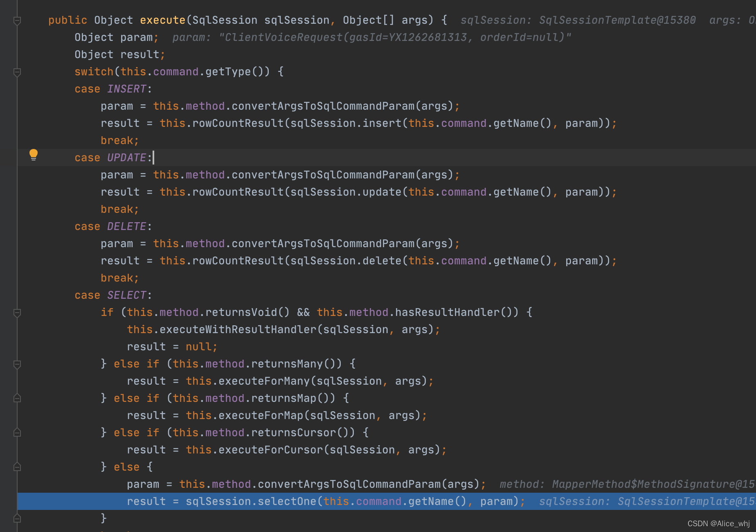Click the 'Object result;' declaration line
This screenshot has width=756, height=532.
pyautogui.click(x=120, y=54)
